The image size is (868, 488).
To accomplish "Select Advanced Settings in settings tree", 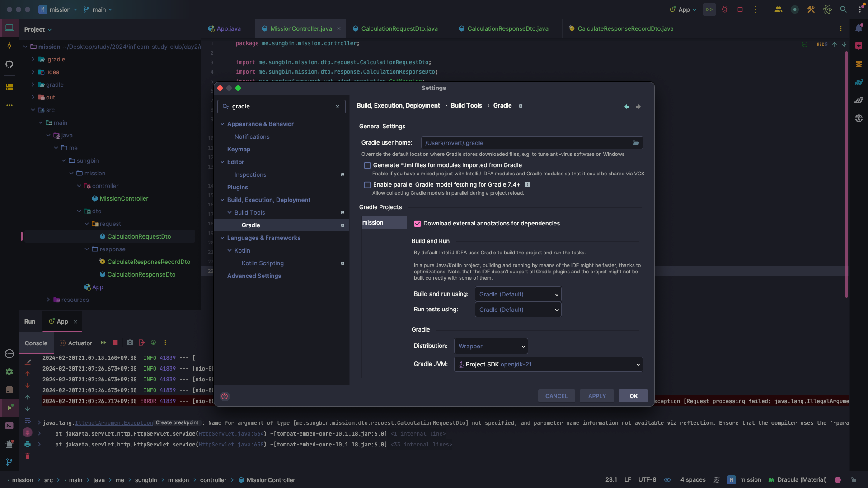I will point(254,276).
